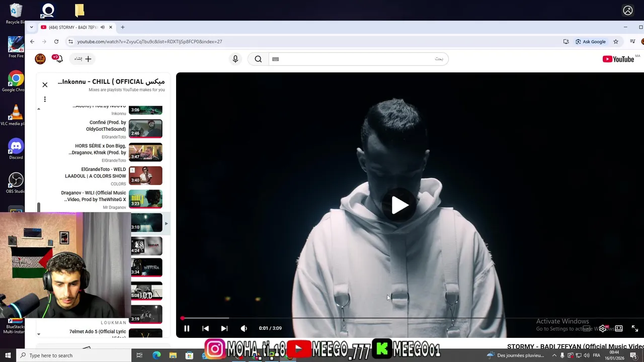Image resolution: width=644 pixels, height=362 pixels.
Task: Switch the FRA keyboard language indicator
Action: point(597,355)
